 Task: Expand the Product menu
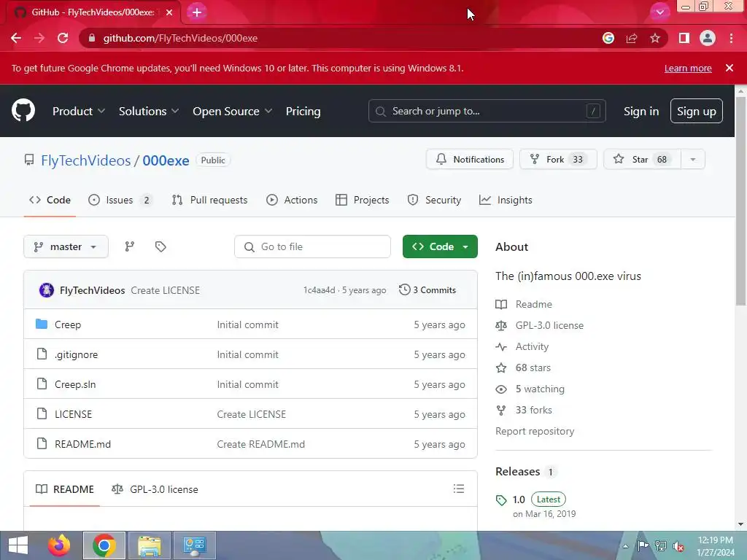coord(79,111)
